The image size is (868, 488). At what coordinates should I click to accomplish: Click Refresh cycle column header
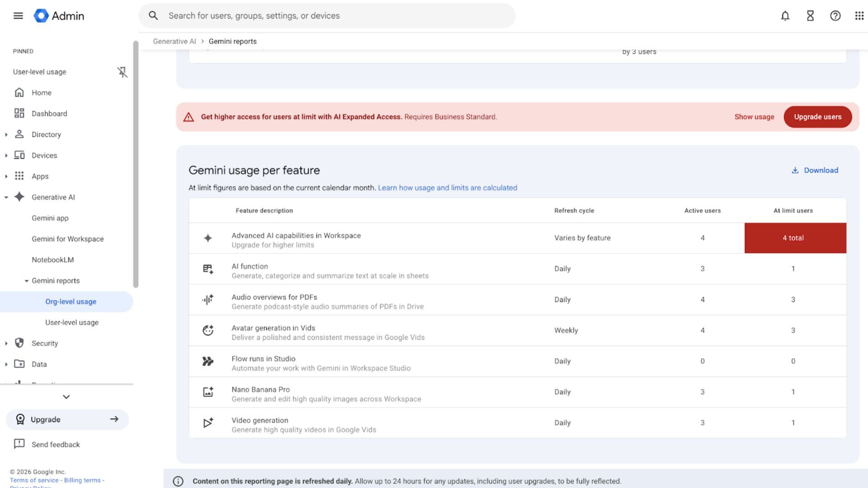[x=574, y=211]
